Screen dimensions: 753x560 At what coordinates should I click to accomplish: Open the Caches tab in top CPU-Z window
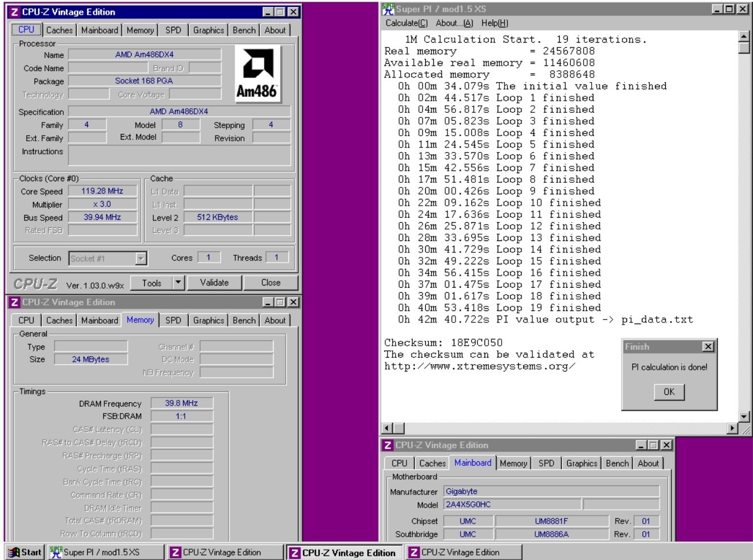point(59,30)
